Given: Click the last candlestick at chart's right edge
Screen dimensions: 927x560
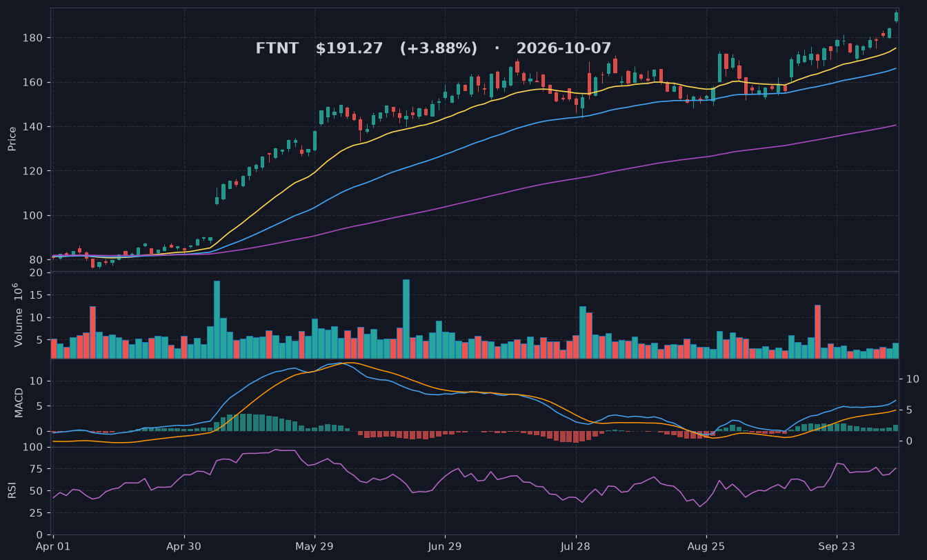Looking at the screenshot, I should click(x=896, y=17).
